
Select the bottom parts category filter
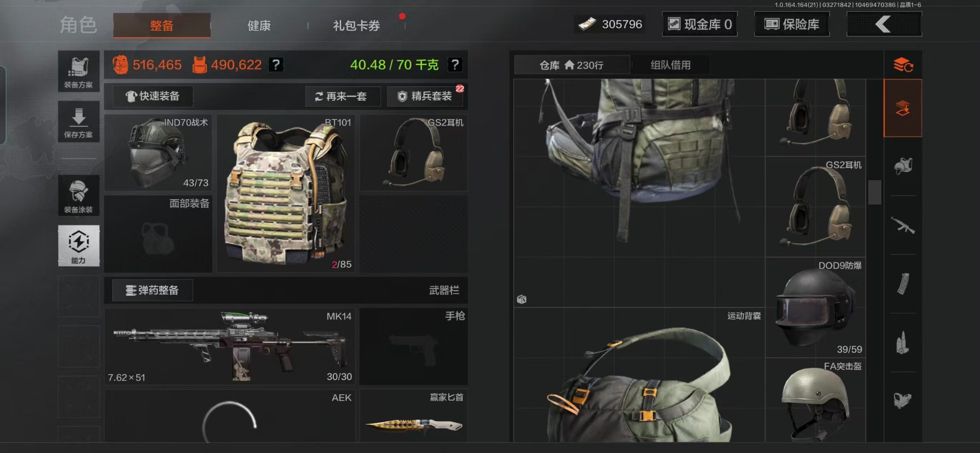pos(903,400)
